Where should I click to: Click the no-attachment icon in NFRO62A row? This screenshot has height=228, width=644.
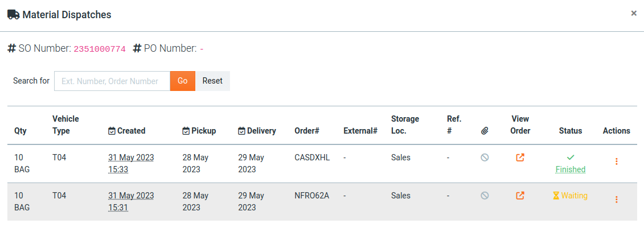[x=485, y=196]
